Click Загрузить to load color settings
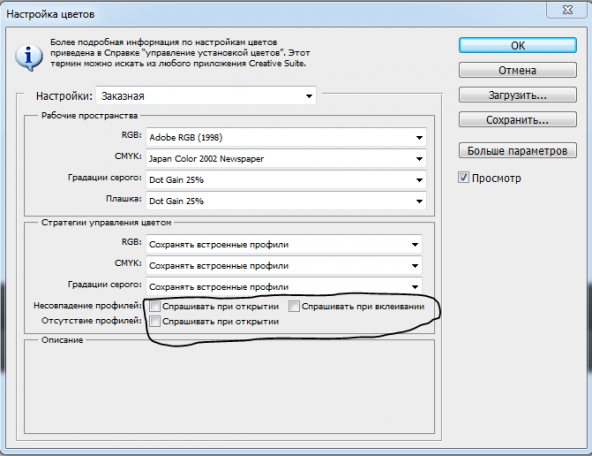The image size is (592, 456). [x=518, y=95]
